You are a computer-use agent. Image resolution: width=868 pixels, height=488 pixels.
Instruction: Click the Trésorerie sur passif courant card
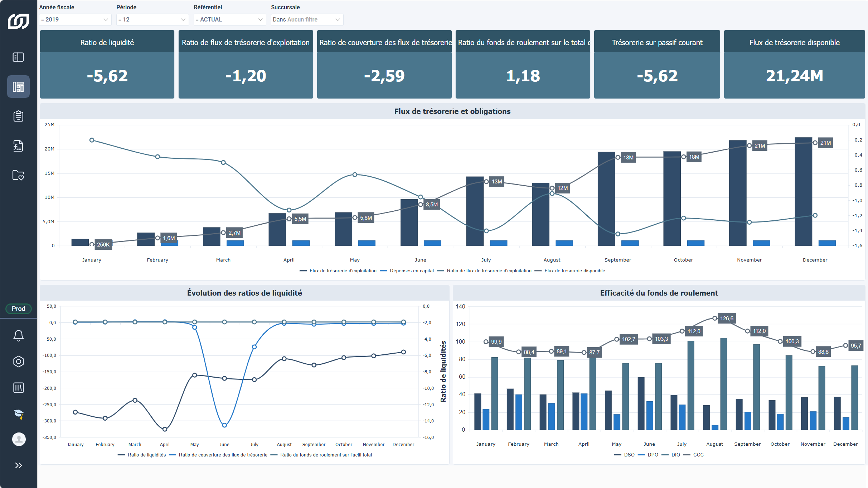pos(657,64)
